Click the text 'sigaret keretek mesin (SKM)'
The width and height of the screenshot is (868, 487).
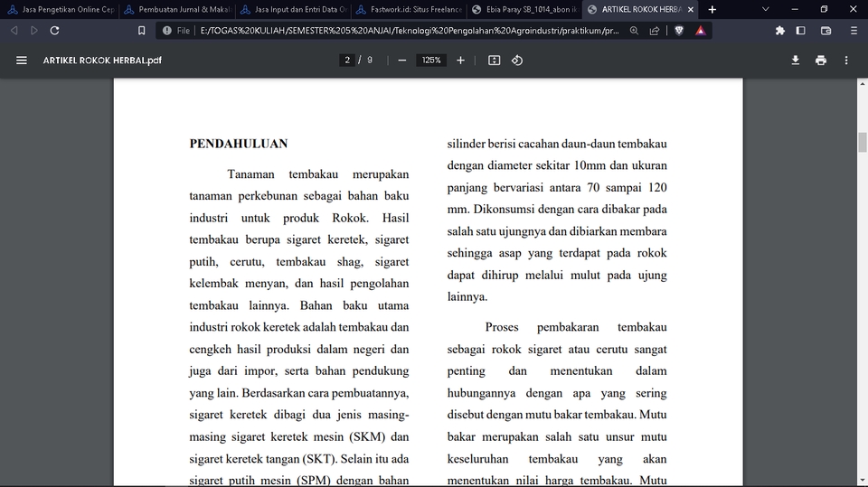pyautogui.click(x=308, y=436)
